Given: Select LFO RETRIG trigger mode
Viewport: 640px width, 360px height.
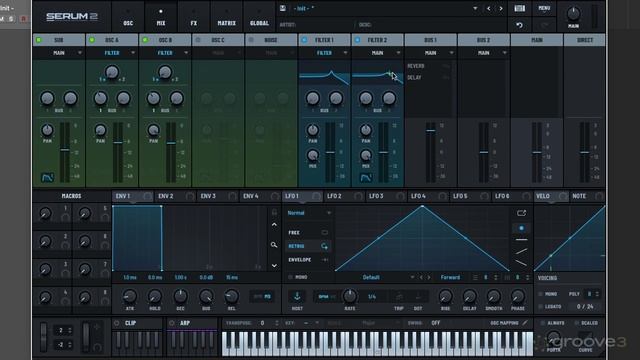Looking at the screenshot, I should 308,246.
